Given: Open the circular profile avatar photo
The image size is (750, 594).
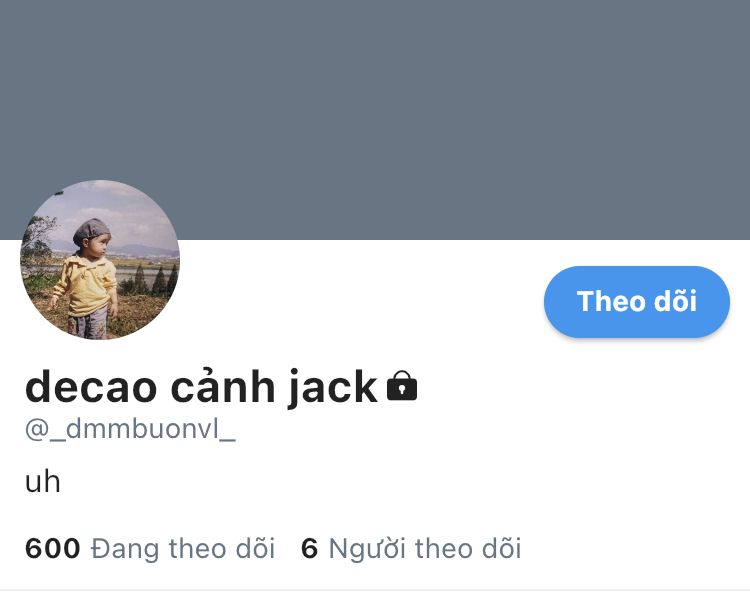Looking at the screenshot, I should point(100,260).
